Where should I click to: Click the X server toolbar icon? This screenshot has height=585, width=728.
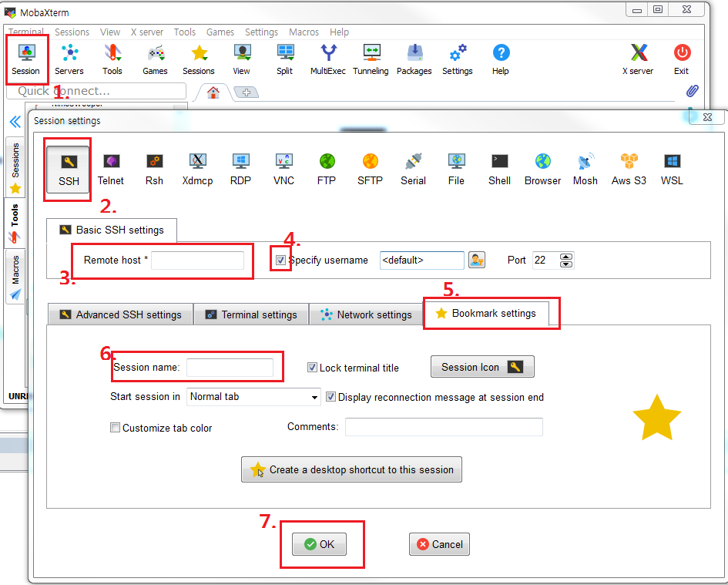click(x=638, y=59)
